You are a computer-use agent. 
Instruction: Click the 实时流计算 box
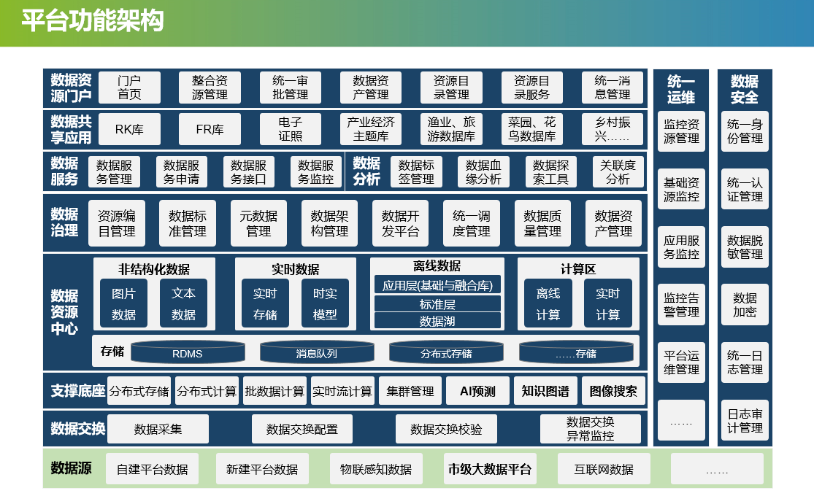(342, 391)
